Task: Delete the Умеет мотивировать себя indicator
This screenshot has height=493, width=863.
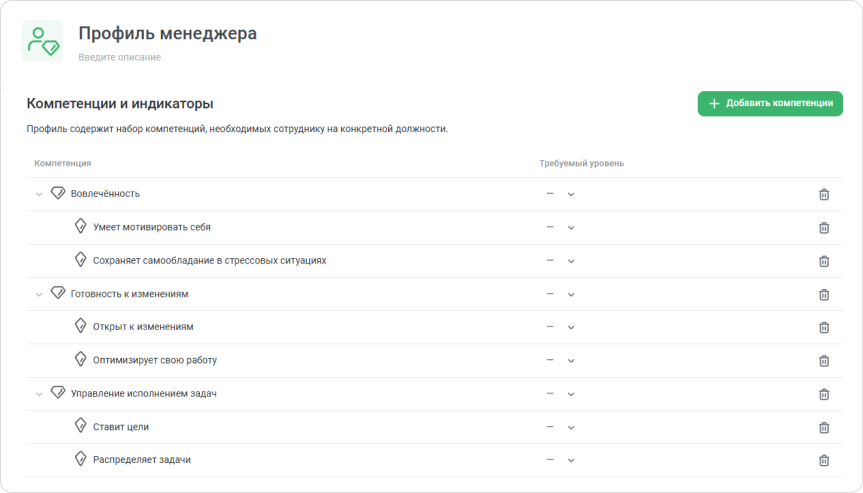Action: point(824,227)
